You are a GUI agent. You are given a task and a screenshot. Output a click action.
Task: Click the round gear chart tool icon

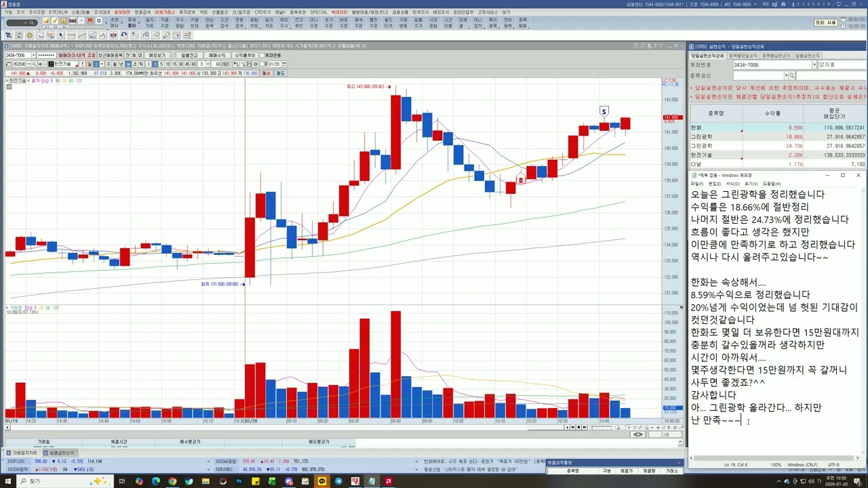tap(29, 35)
